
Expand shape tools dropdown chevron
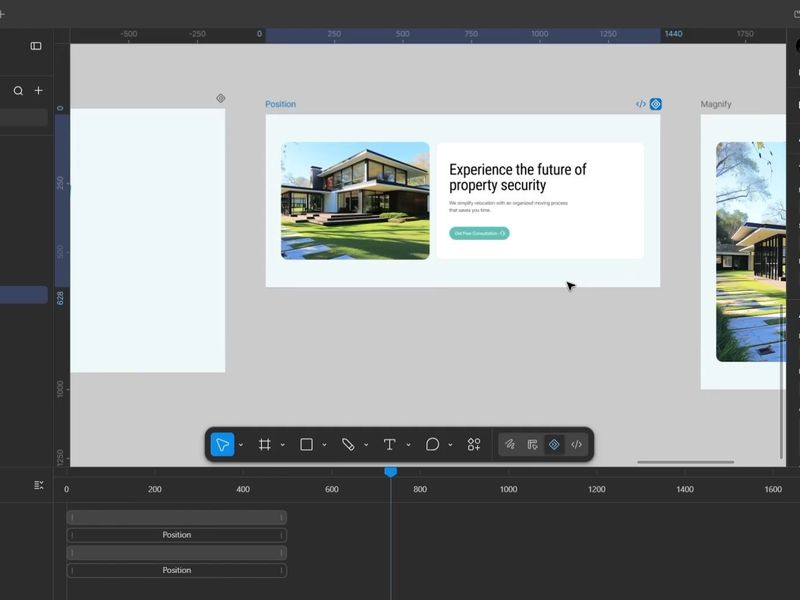324,445
